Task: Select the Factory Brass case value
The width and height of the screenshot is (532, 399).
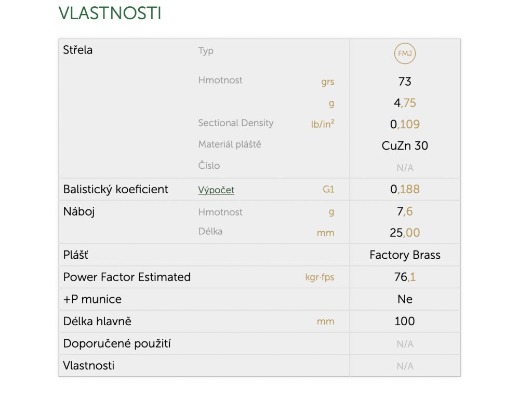Action: pos(405,255)
